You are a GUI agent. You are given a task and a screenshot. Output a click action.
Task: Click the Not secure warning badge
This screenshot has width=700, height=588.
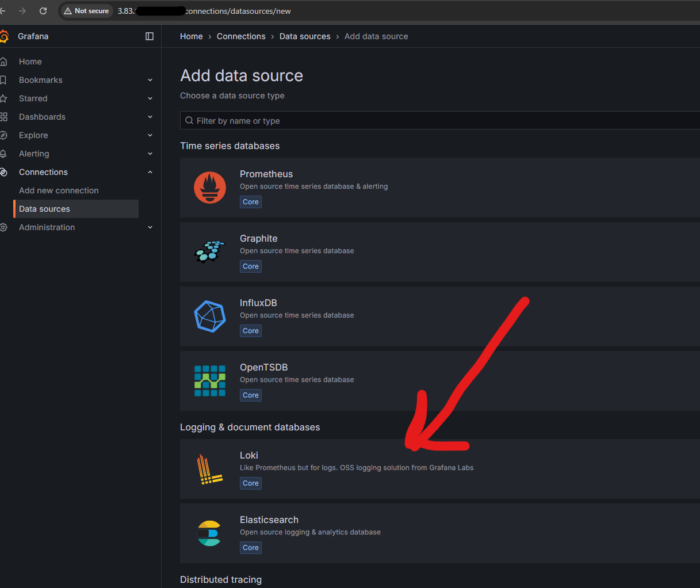(86, 11)
